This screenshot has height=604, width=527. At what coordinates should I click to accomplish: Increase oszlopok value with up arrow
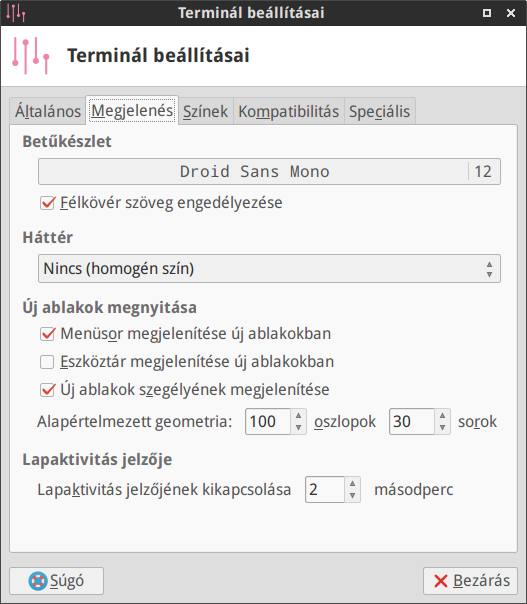coord(298,416)
